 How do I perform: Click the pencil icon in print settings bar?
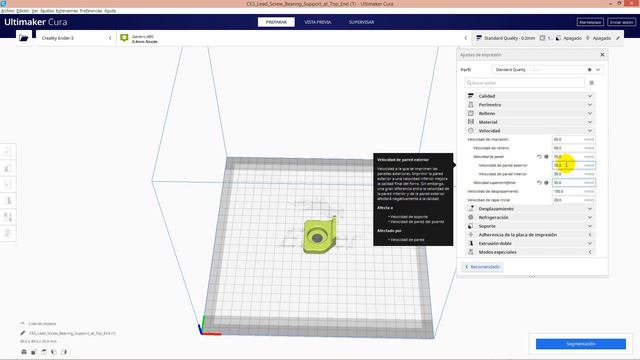618,38
